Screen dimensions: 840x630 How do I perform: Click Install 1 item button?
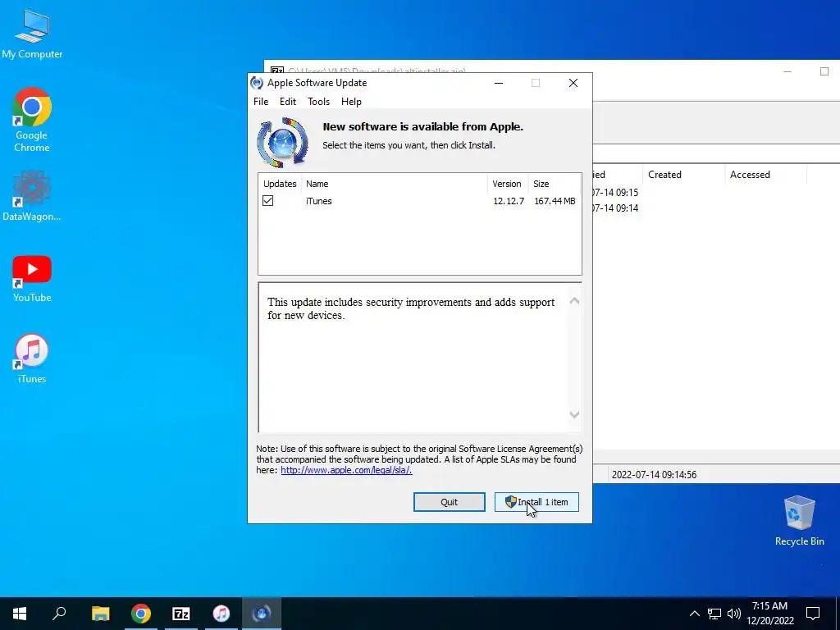[536, 502]
